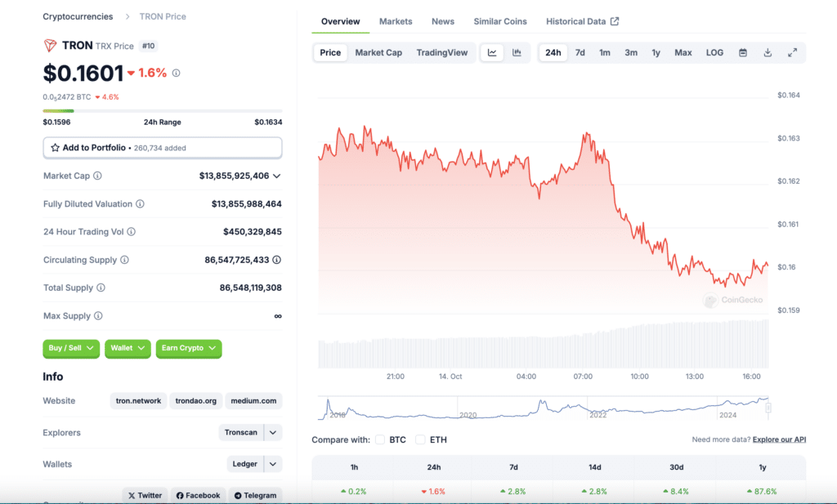837x504 pixels.
Task: Show 24 Hour Trading Vol info icon
Action: pos(132,231)
